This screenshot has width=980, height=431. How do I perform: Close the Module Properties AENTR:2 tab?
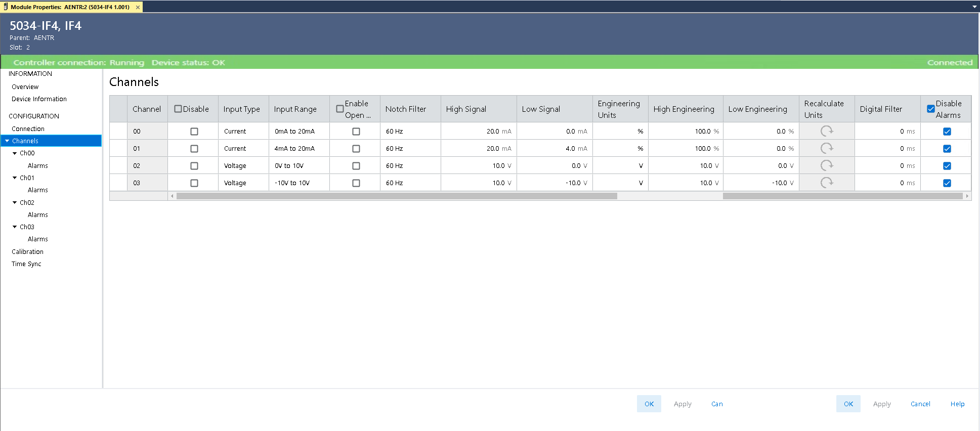[138, 7]
